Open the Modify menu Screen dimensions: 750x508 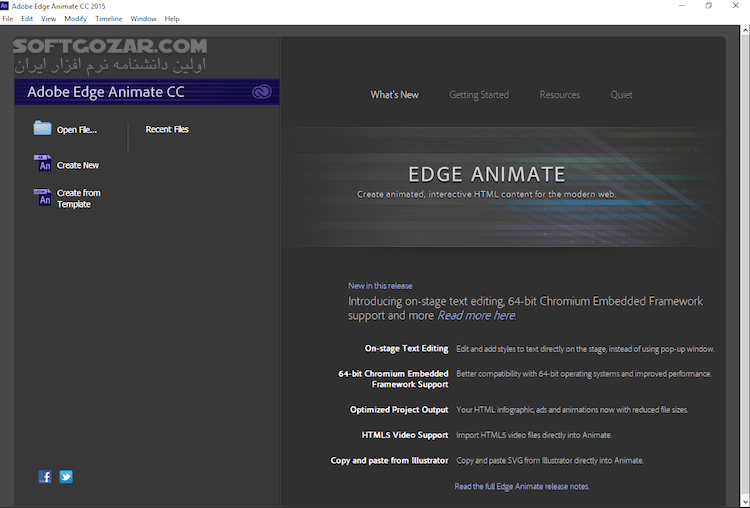(75, 19)
